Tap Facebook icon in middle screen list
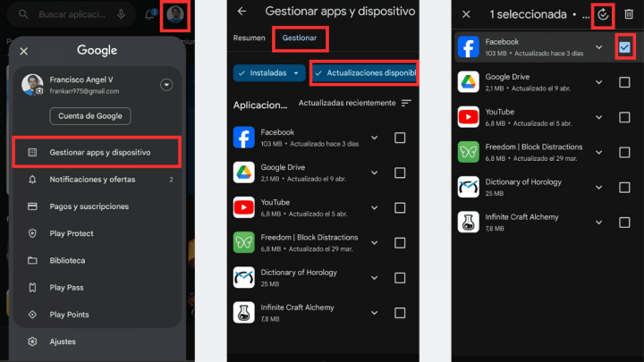The height and width of the screenshot is (362, 644). [x=244, y=138]
